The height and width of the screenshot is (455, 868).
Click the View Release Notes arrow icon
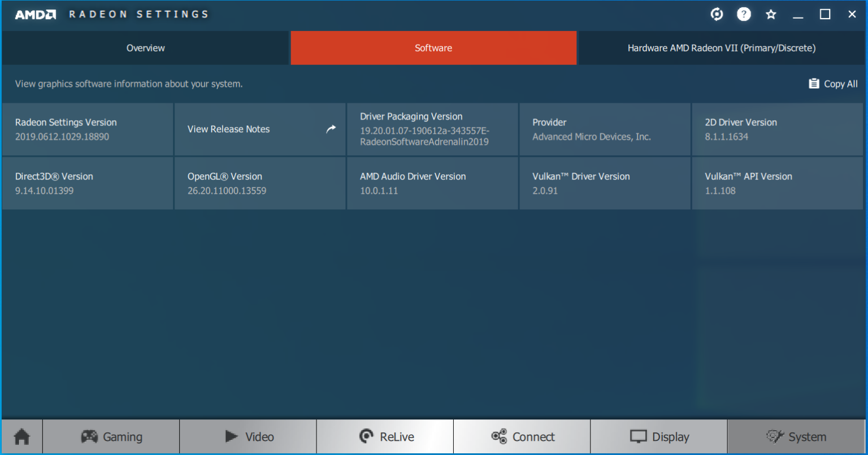(x=331, y=129)
